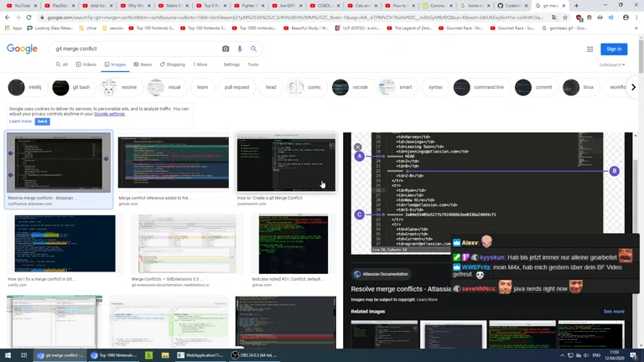Switch to Shopping results tab
This screenshot has width=644, height=362.
coord(173,65)
